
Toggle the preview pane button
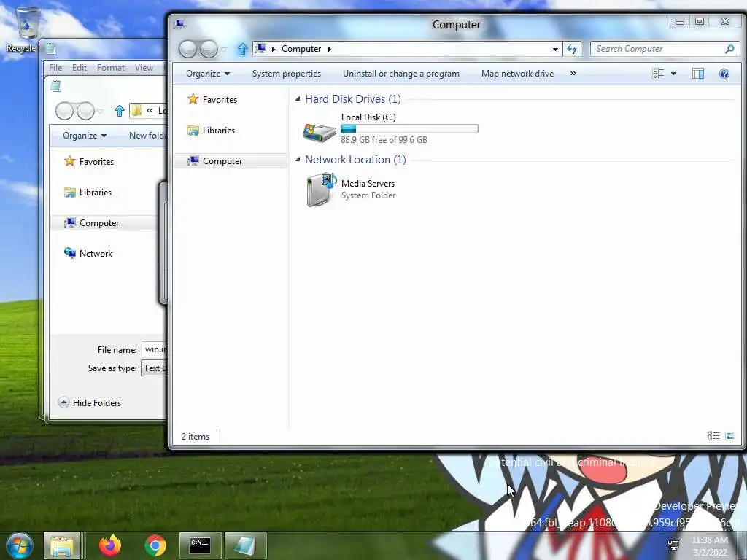(x=698, y=74)
